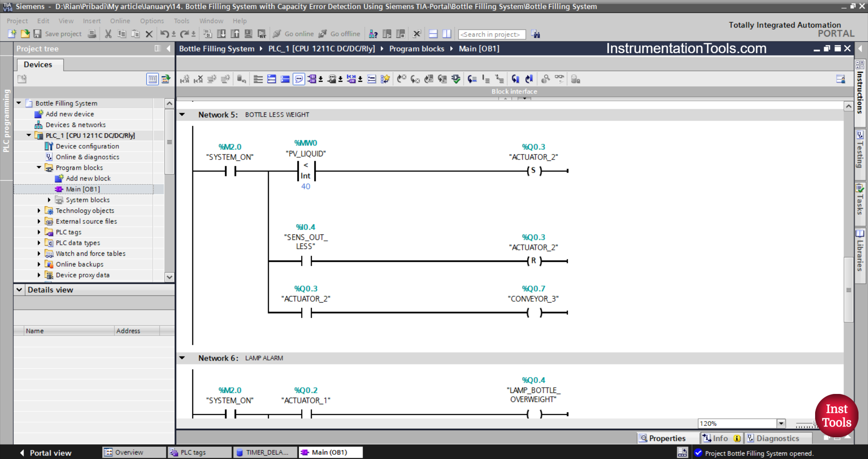Click the Cut scissors icon
The image size is (868, 459).
click(x=108, y=34)
